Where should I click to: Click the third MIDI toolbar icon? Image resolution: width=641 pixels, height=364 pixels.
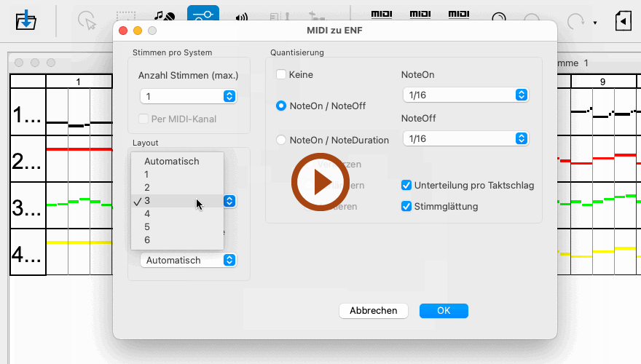458,16
